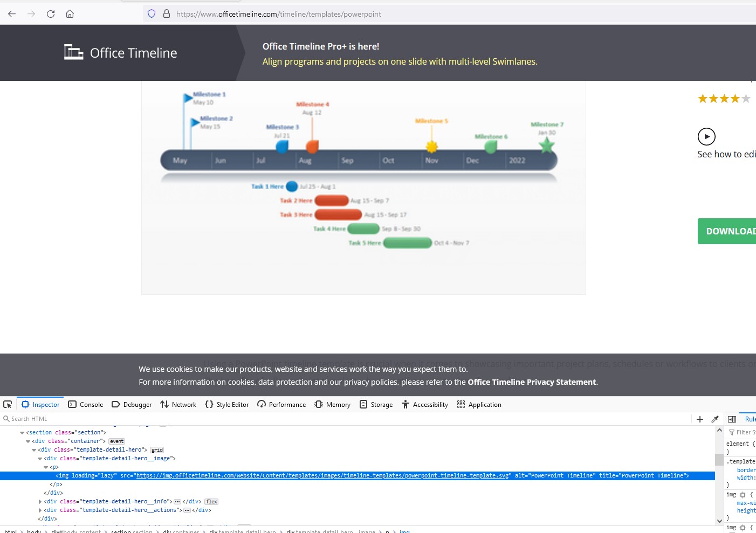Expand the template-detail-hero__actions div node
756x533 pixels.
click(x=40, y=510)
